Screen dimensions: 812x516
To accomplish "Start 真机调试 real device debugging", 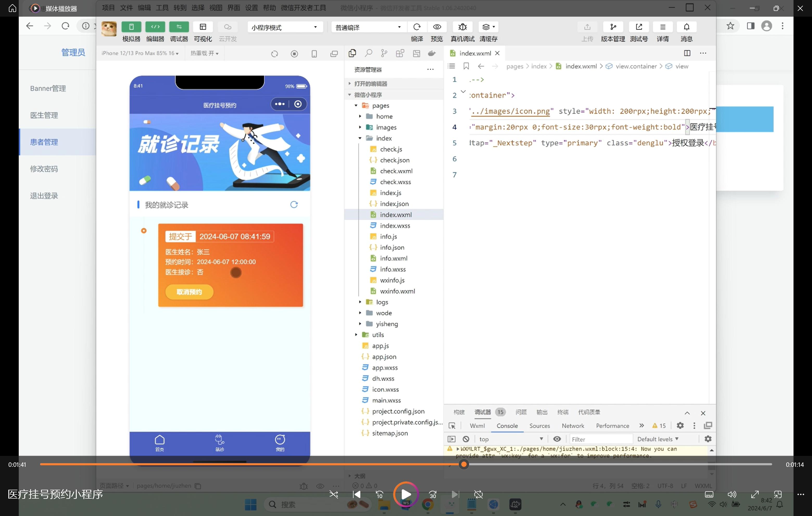I will pos(462,27).
